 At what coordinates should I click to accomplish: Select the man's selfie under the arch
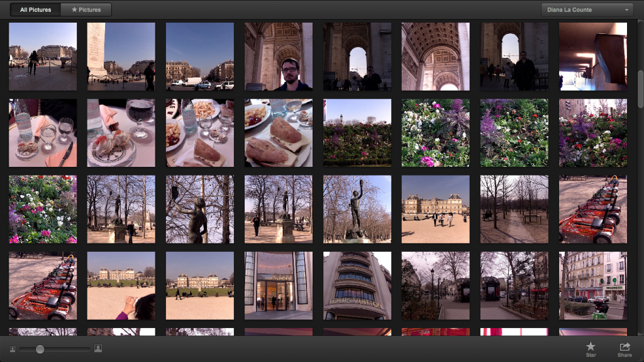(x=279, y=57)
